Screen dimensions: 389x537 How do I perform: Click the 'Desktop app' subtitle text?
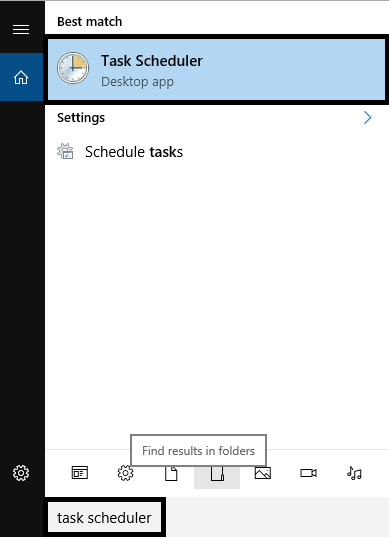pyautogui.click(x=137, y=82)
